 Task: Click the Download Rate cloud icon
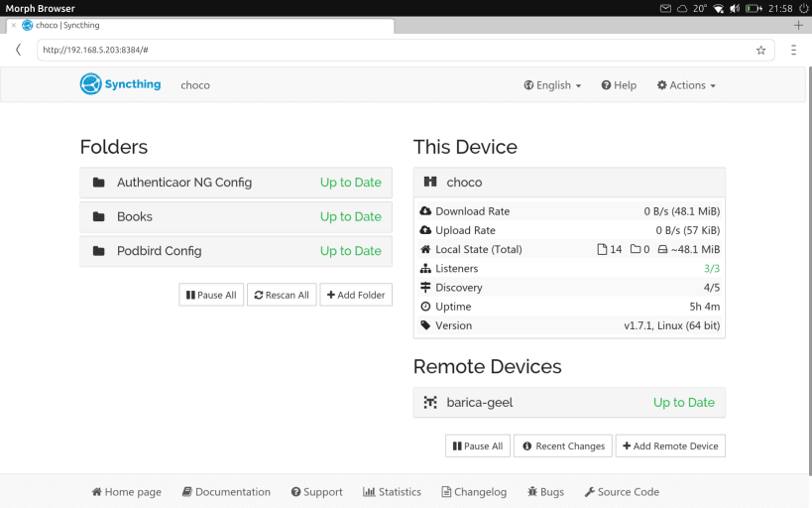point(425,211)
